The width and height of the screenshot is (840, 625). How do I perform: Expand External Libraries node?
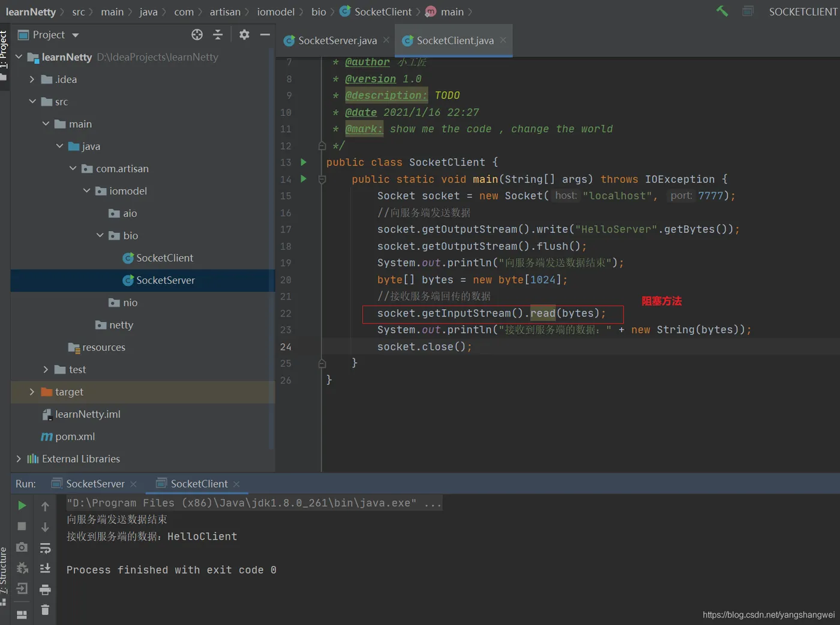pos(19,459)
